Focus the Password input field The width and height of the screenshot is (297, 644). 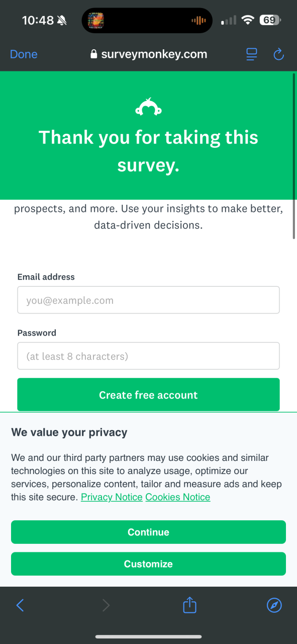148,356
